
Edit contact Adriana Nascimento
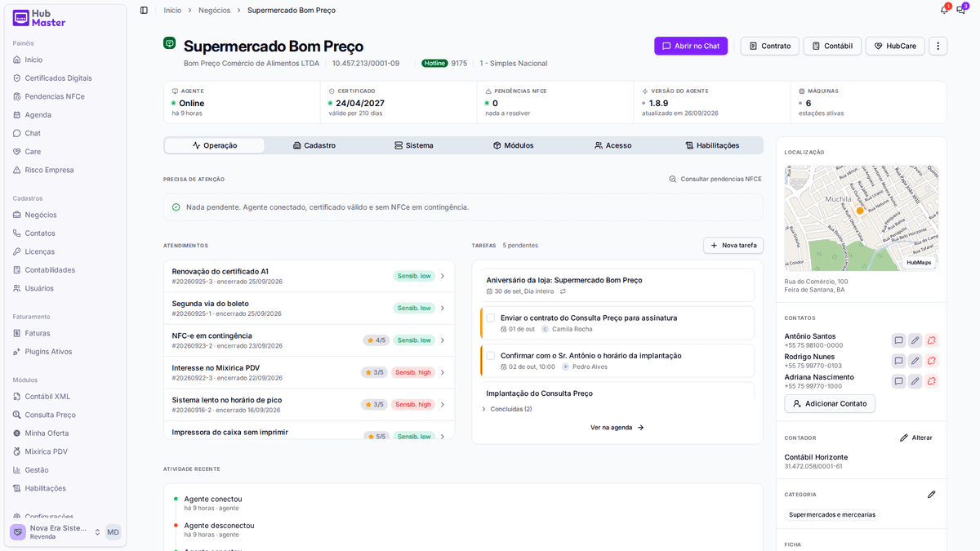pos(915,381)
